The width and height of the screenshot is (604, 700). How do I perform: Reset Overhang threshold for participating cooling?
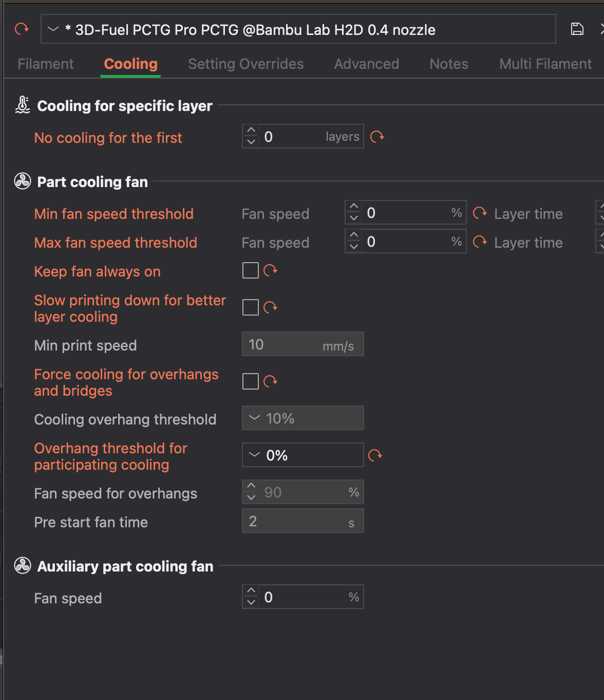(x=375, y=455)
